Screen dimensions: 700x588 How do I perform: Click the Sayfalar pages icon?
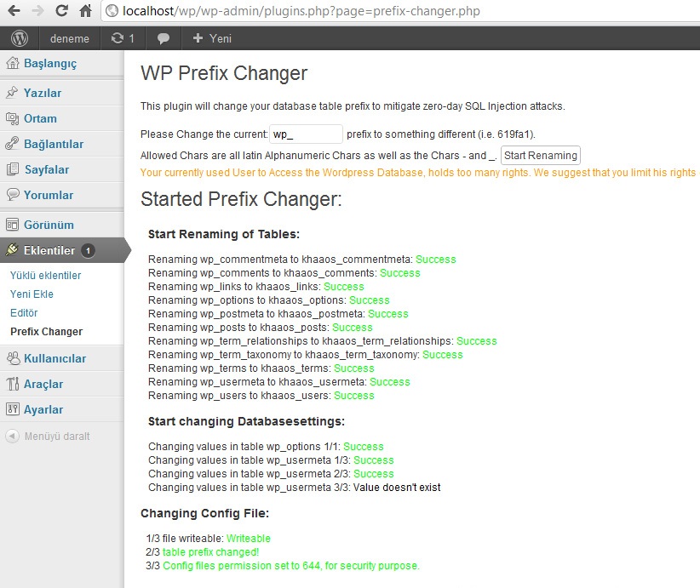tap(13, 169)
